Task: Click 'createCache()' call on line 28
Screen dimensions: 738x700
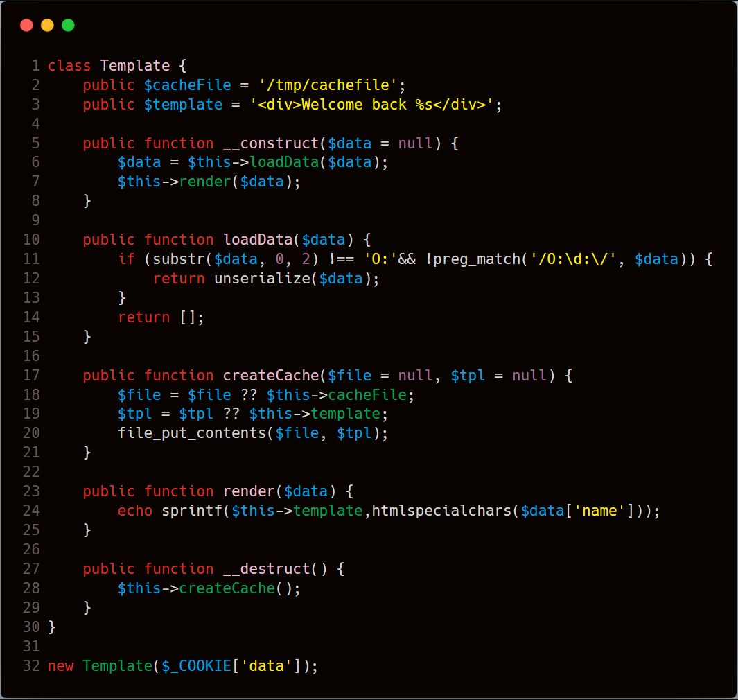Action: pos(236,588)
